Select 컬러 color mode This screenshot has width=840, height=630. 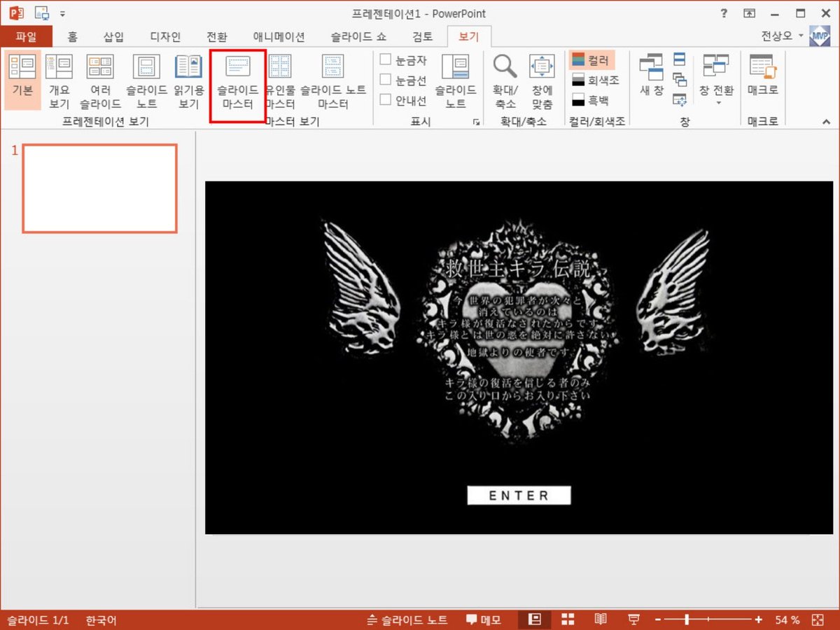(x=591, y=60)
